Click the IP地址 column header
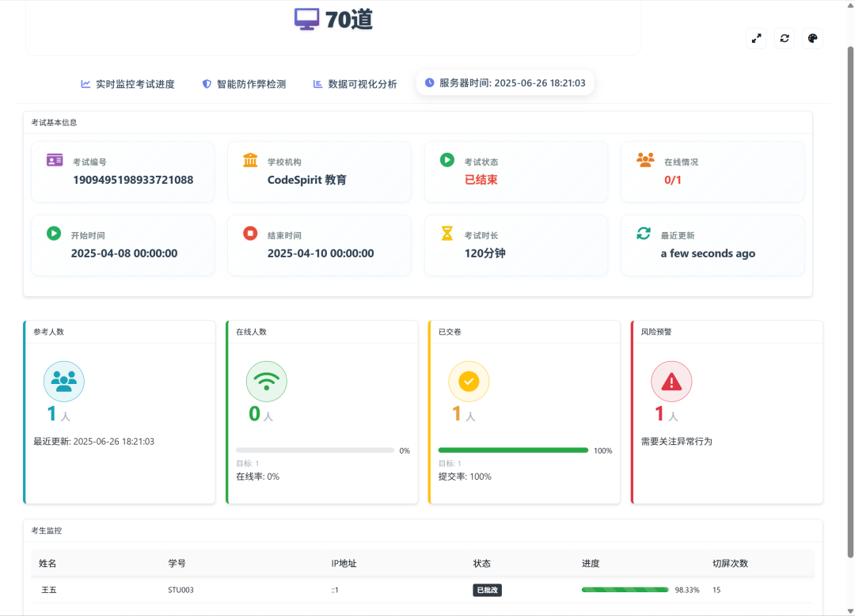Screen dimensions: 855x616 coord(344,563)
